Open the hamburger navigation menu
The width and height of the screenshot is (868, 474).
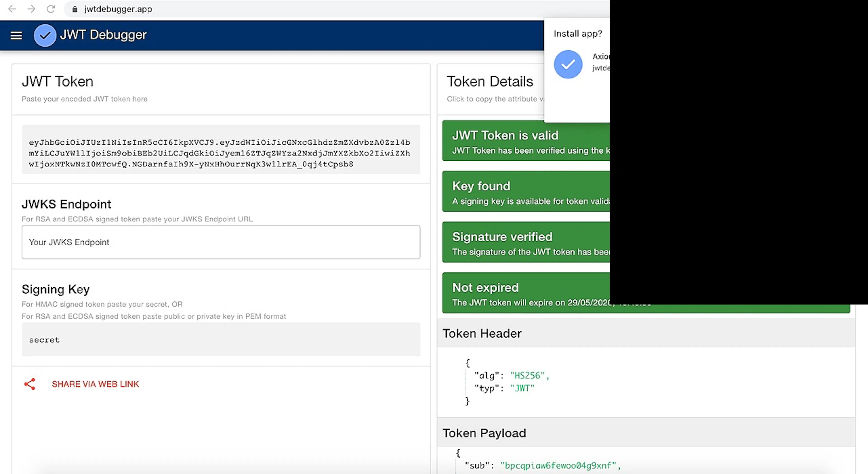[16, 35]
